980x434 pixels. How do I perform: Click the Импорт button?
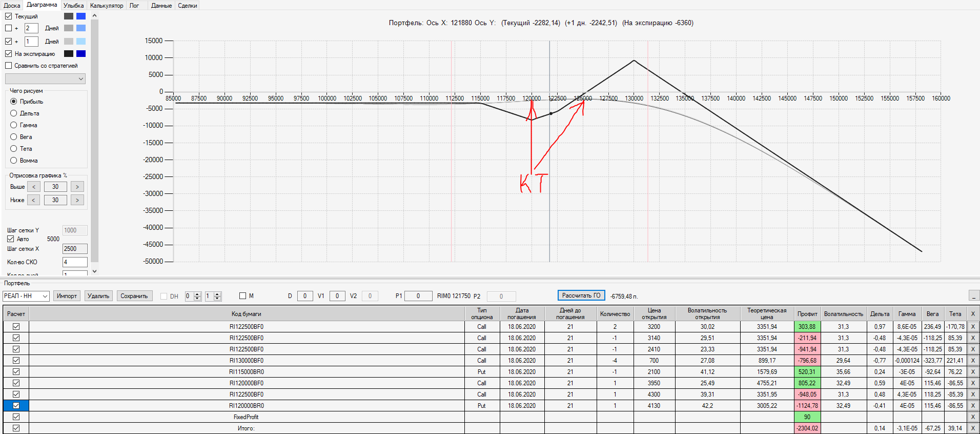pyautogui.click(x=67, y=296)
